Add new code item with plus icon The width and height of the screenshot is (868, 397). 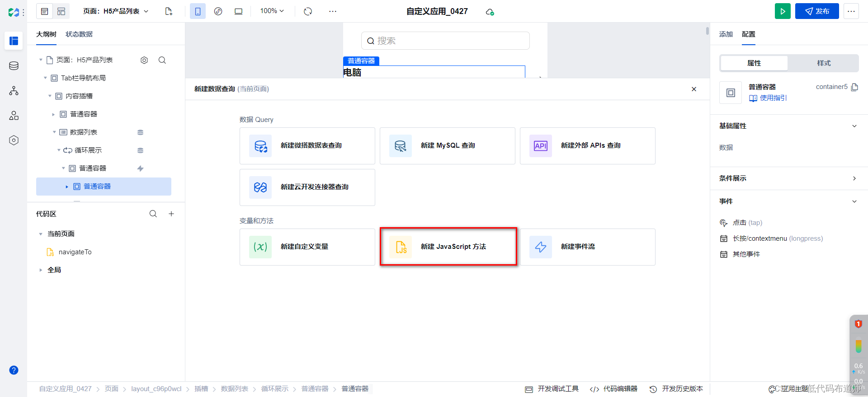tap(171, 214)
